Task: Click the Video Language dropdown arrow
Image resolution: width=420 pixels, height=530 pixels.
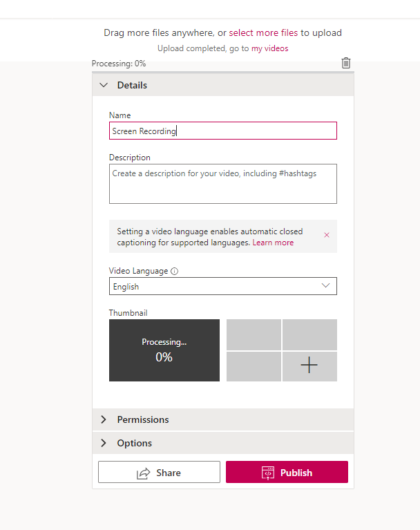Action: (x=326, y=285)
